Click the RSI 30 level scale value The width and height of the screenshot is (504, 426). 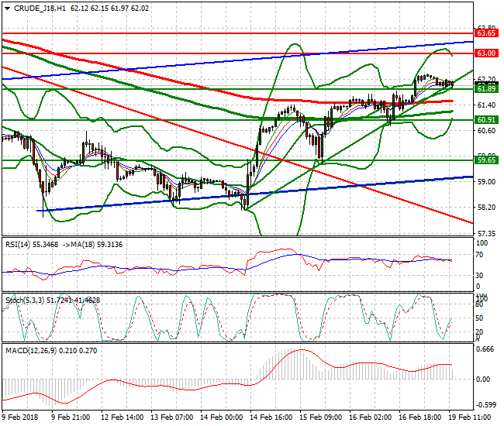tap(479, 276)
